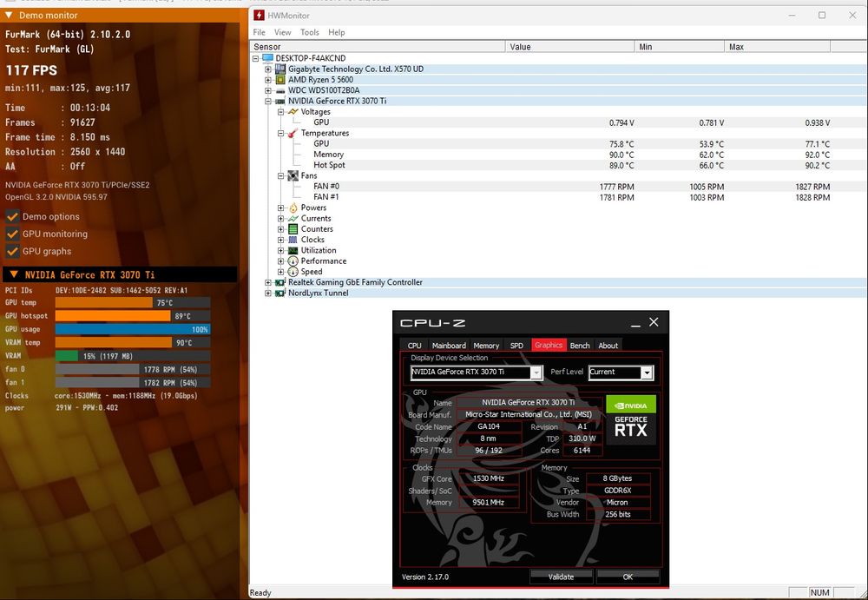Click the Clocks icon in tree
This screenshot has width=868, height=600.
coord(293,240)
